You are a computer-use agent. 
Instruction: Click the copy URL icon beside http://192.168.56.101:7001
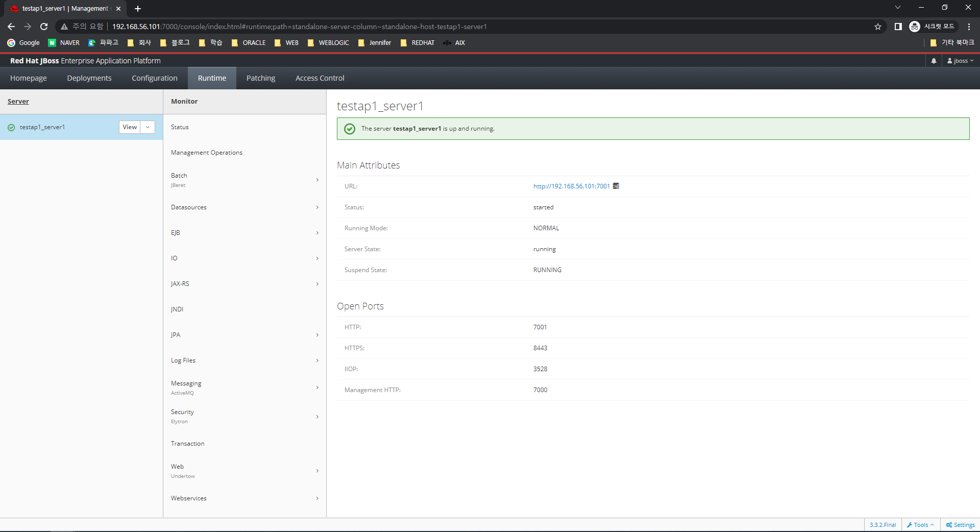[x=616, y=186]
